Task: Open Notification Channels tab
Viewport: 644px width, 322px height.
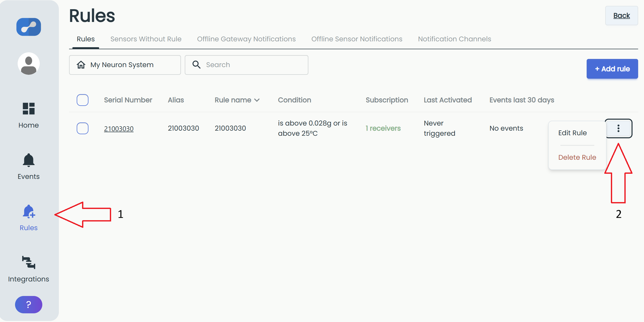Action: 454,39
